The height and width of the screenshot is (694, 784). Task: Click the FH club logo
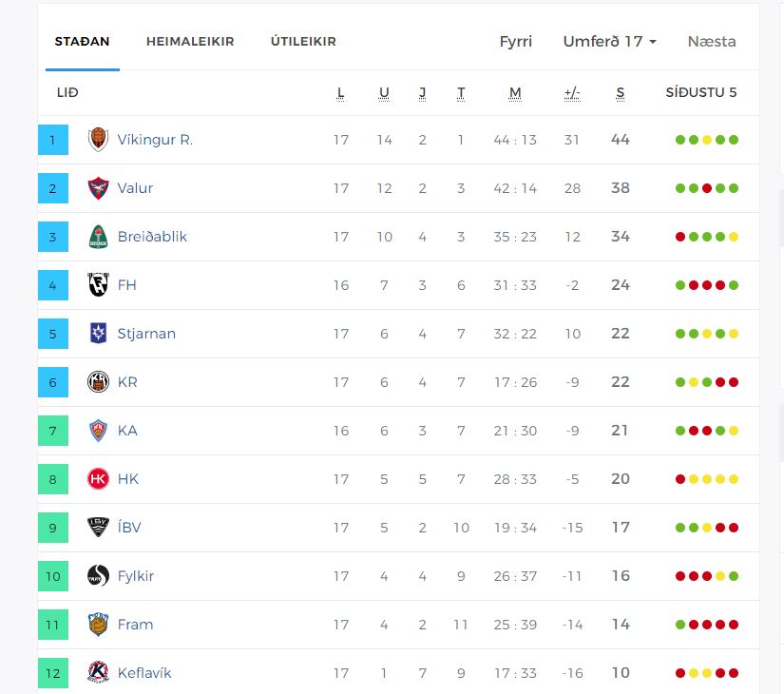click(98, 285)
